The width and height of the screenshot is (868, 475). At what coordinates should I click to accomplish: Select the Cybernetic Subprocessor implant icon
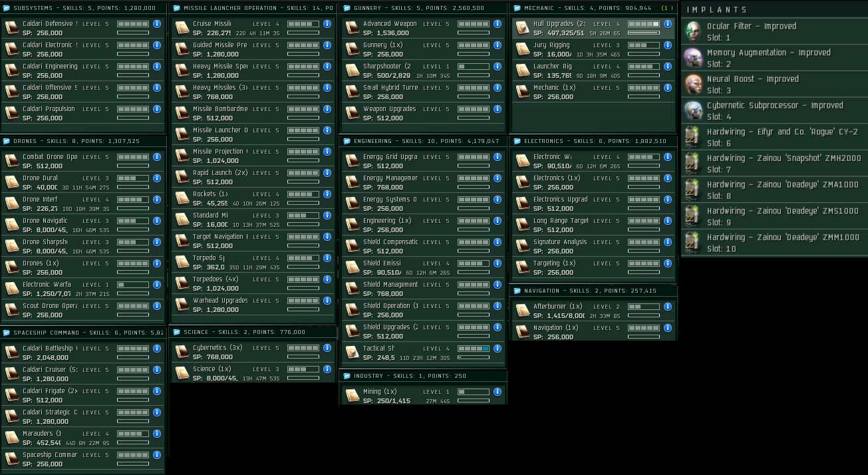click(x=694, y=110)
